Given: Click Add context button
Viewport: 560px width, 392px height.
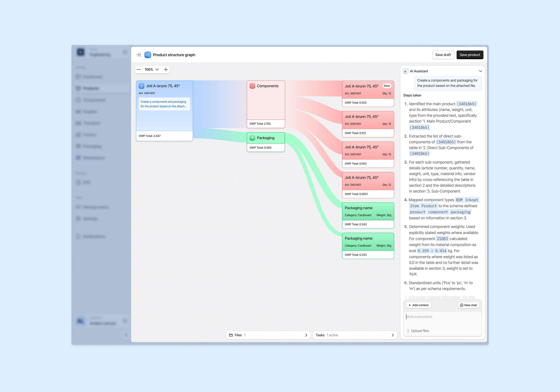Looking at the screenshot, I should (x=418, y=305).
